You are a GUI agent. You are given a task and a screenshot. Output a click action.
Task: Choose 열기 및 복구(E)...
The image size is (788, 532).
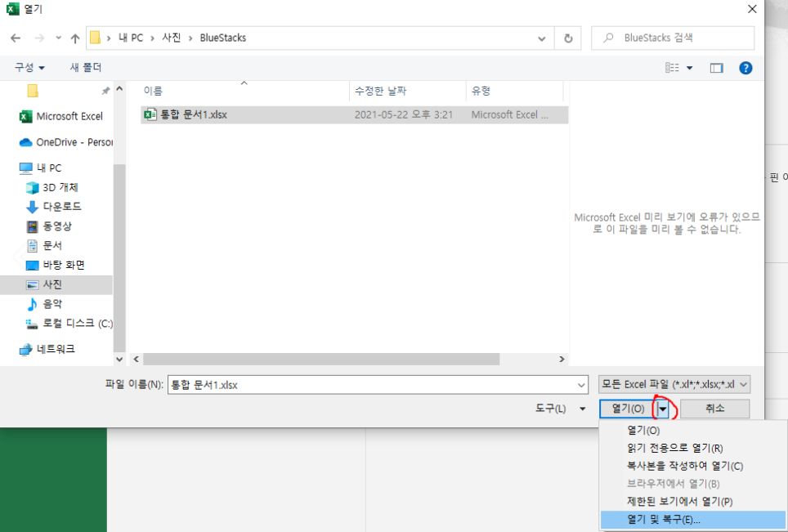click(693, 520)
